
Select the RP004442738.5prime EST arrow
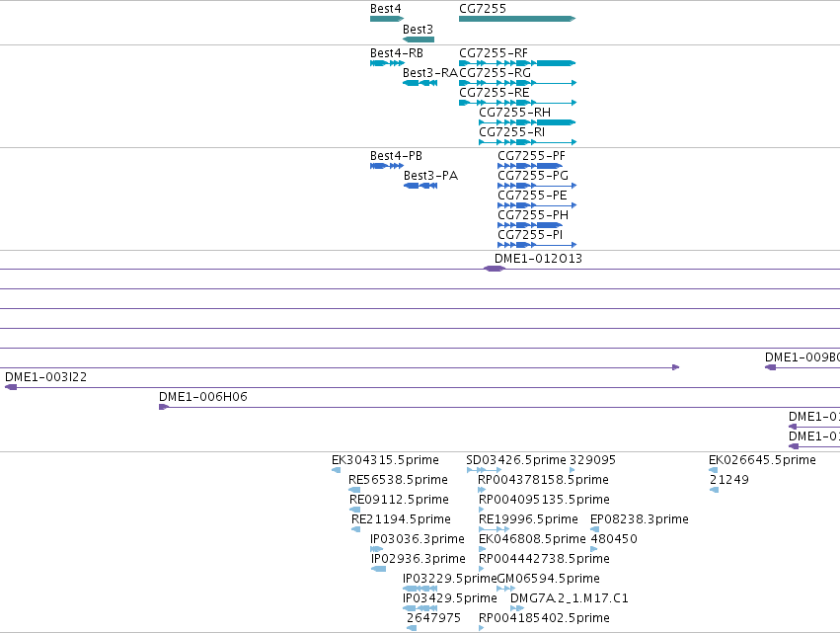[481, 569]
